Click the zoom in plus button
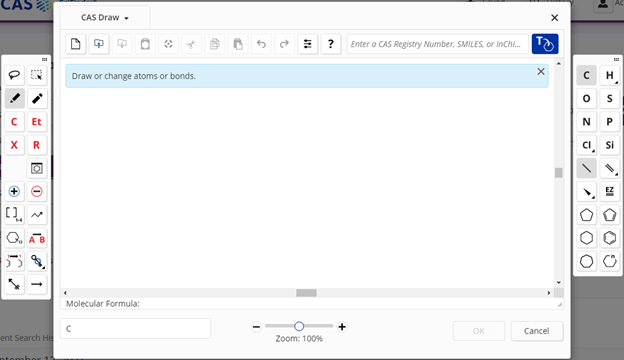Viewport: 624px width, 360px height. (x=342, y=327)
